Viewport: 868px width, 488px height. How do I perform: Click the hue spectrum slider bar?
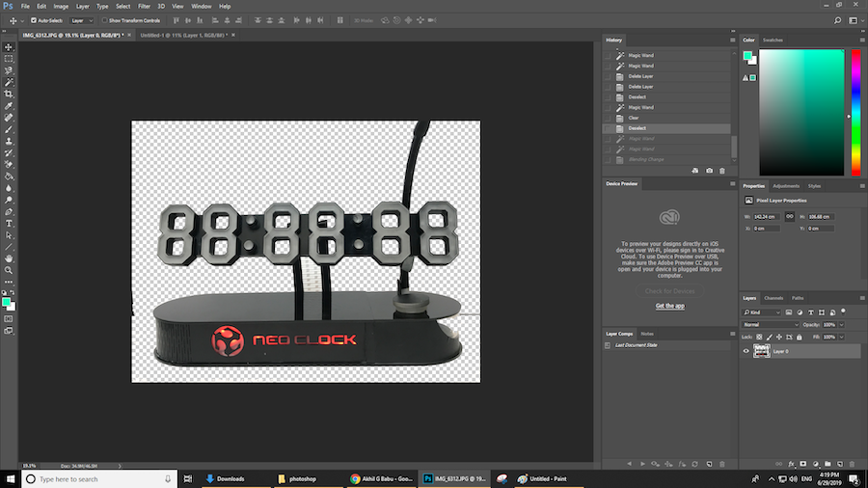(x=855, y=112)
